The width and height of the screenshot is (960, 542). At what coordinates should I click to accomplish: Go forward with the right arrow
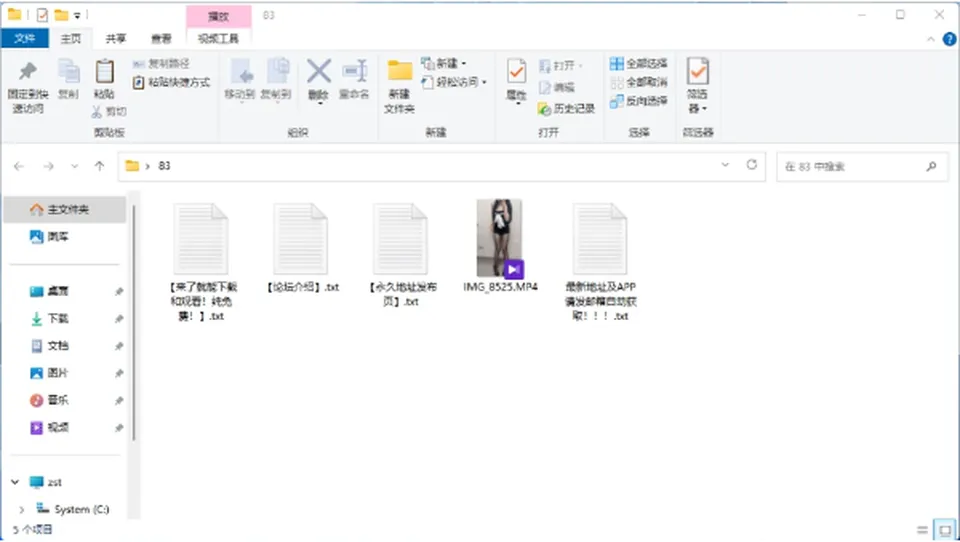pyautogui.click(x=48, y=166)
